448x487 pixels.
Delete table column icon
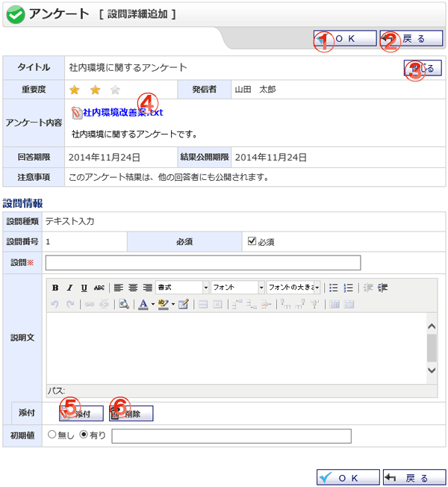click(x=315, y=304)
